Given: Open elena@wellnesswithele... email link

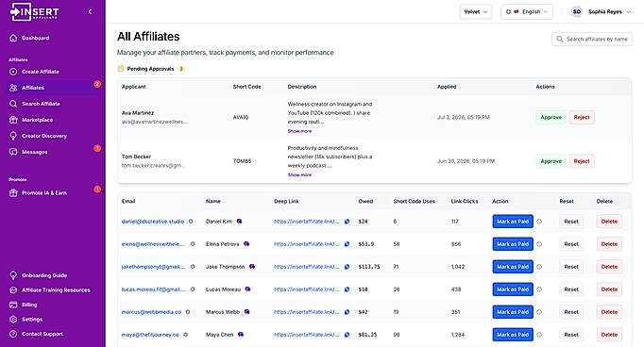Looking at the screenshot, I should click(153, 244).
